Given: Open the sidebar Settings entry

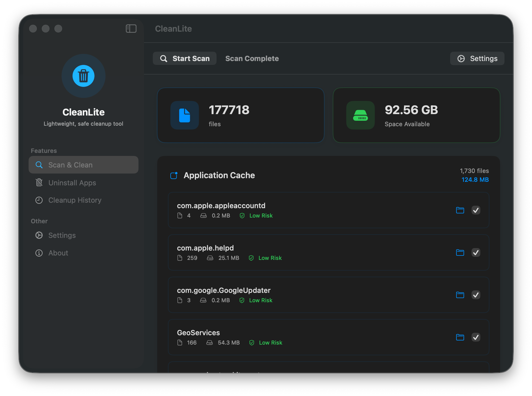Looking at the screenshot, I should [x=62, y=235].
